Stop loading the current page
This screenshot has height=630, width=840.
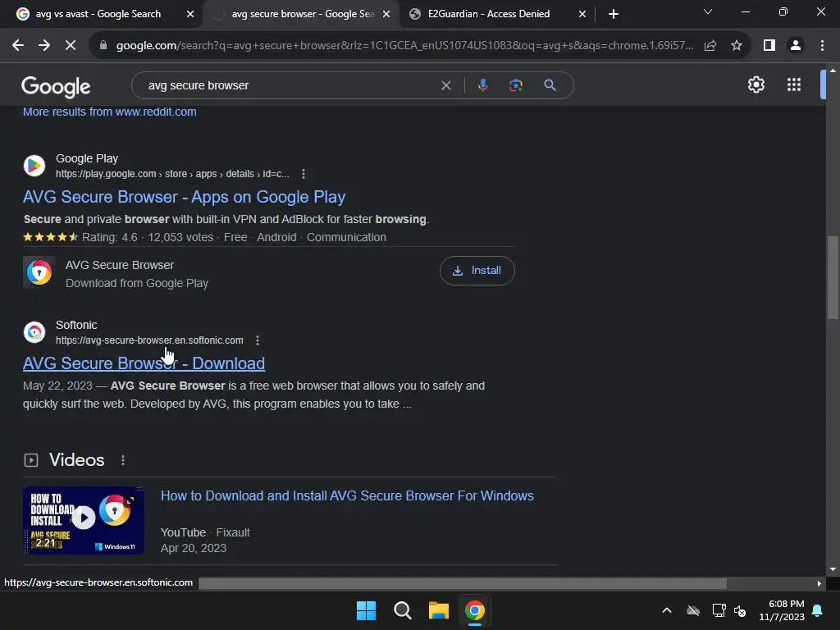click(71, 46)
